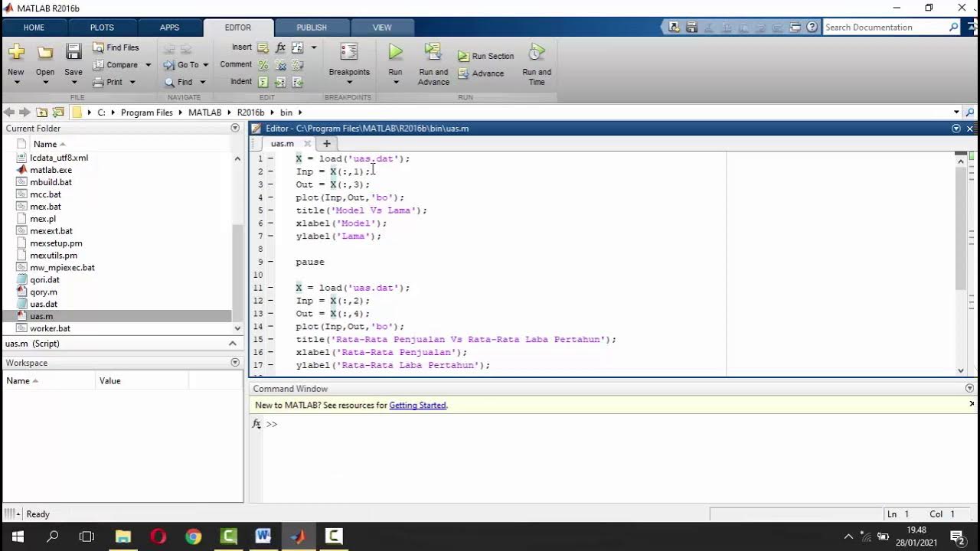The width and height of the screenshot is (980, 551).
Task: Open the New dropdown arrow
Action: click(x=16, y=82)
